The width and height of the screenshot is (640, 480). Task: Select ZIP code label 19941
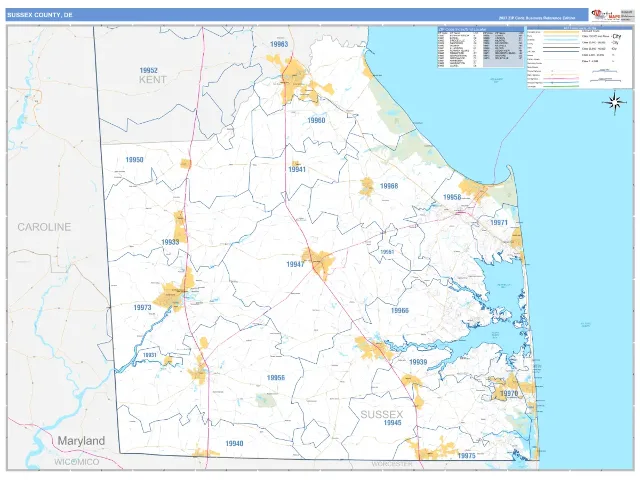tap(297, 169)
